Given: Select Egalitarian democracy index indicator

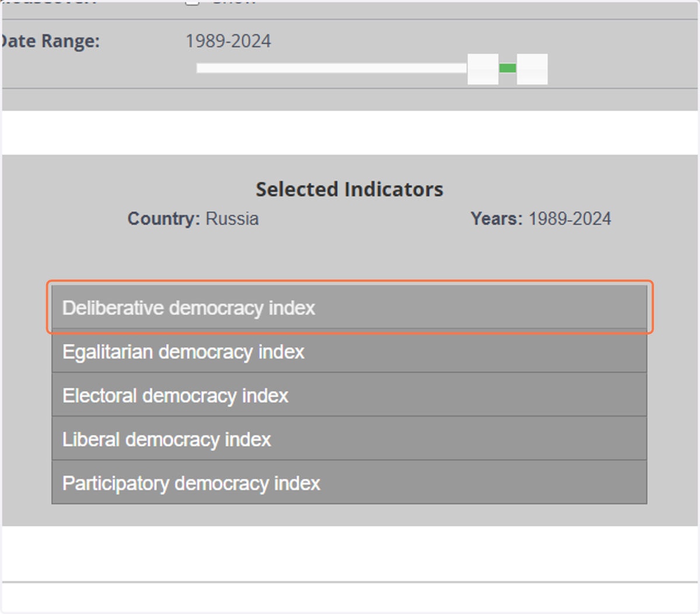Looking at the screenshot, I should pyautogui.click(x=349, y=351).
